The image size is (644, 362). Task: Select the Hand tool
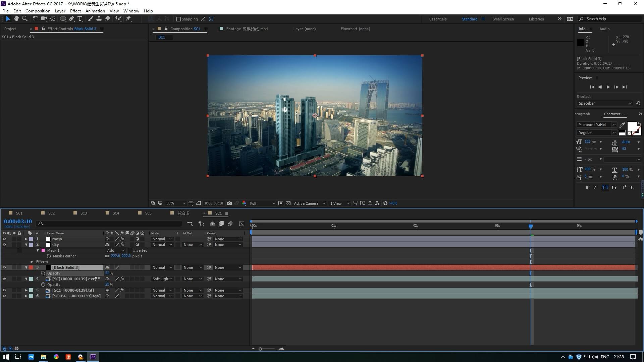tap(16, 19)
